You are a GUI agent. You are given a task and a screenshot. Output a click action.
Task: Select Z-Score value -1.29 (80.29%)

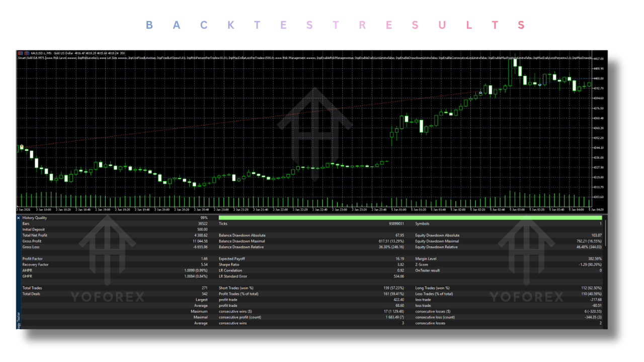coord(590,264)
